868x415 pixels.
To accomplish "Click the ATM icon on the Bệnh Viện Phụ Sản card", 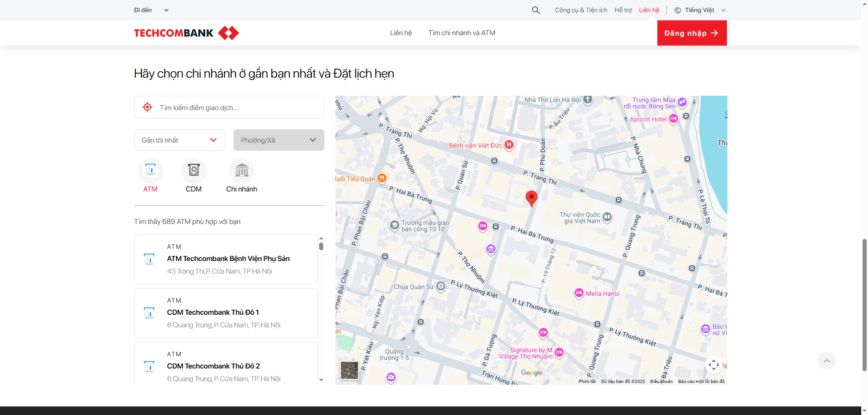I will coord(149,259).
